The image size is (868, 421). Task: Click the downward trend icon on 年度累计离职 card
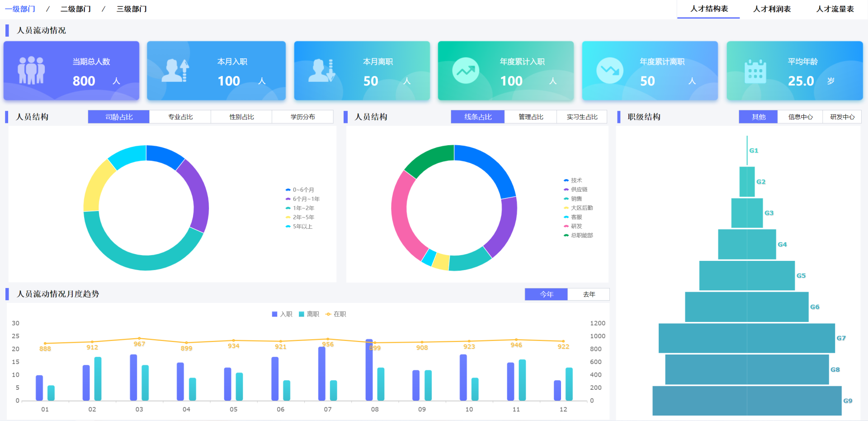610,71
